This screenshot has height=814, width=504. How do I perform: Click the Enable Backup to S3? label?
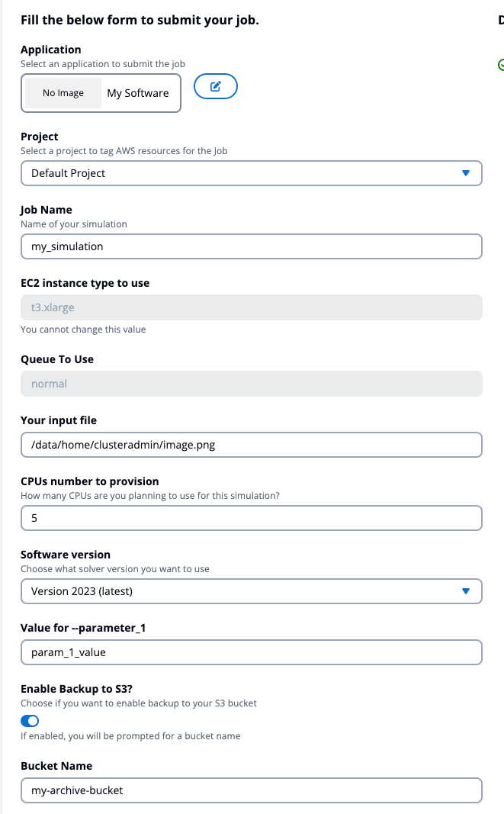coord(76,689)
